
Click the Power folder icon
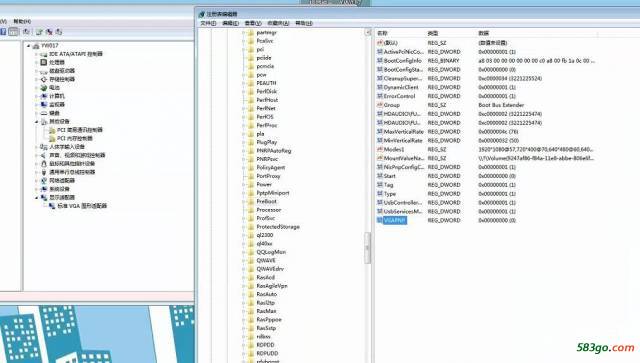click(x=251, y=185)
